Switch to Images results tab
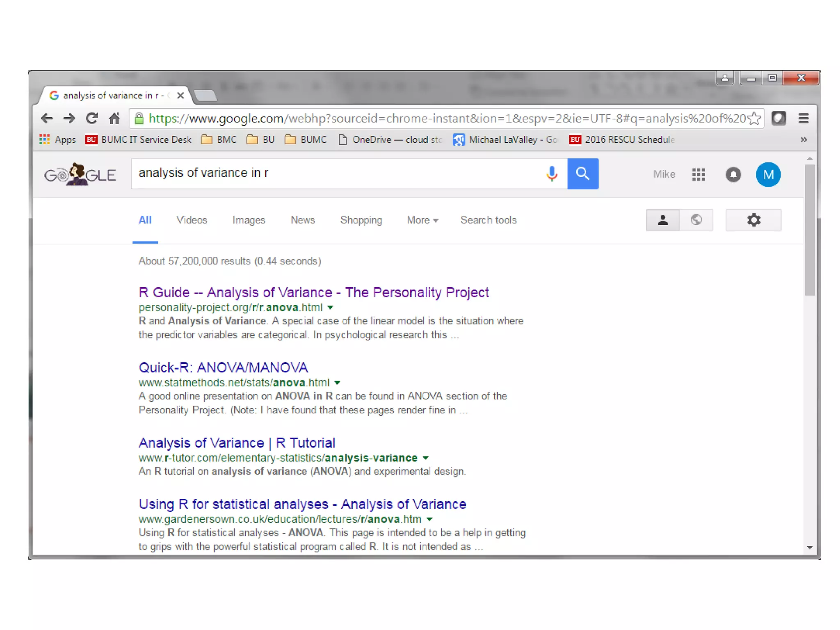Image resolution: width=840 pixels, height=630 pixels. (249, 220)
